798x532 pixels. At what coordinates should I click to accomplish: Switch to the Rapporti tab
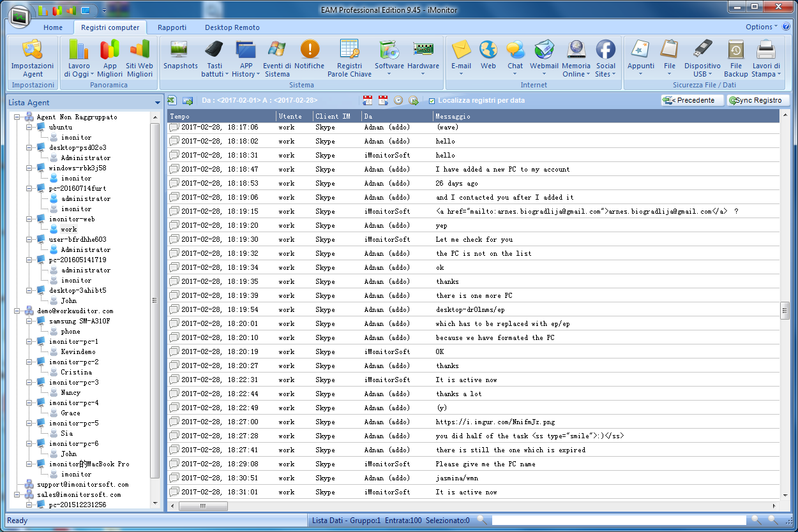click(172, 27)
